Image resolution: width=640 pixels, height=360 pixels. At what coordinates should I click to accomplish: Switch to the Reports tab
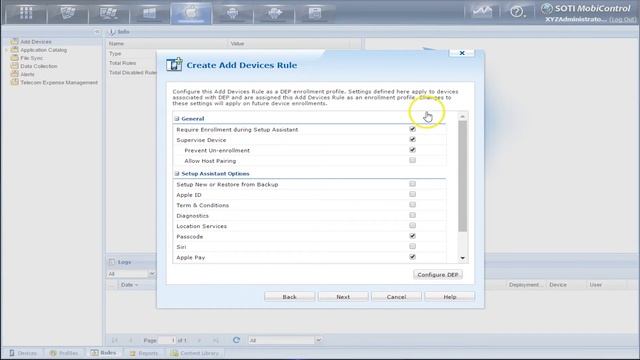coord(144,353)
